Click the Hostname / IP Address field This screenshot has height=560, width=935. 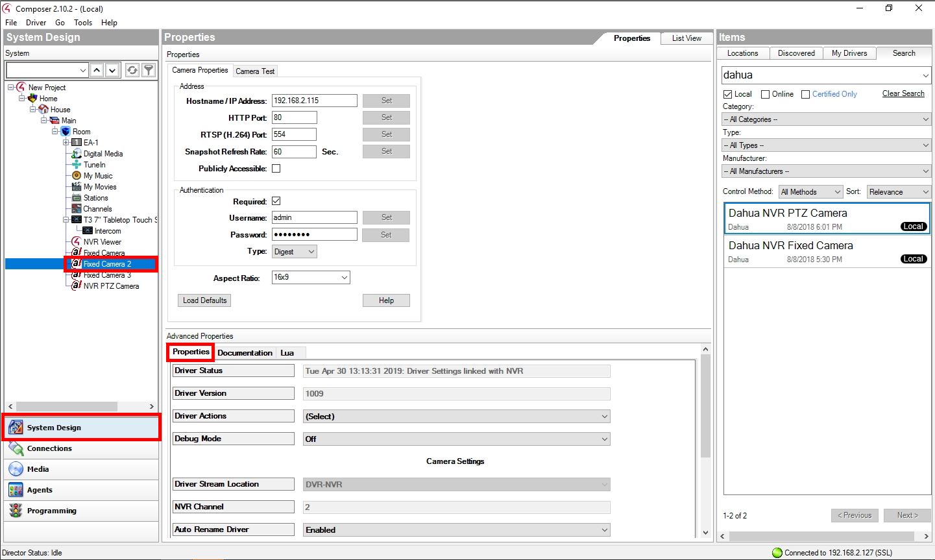[x=314, y=101]
